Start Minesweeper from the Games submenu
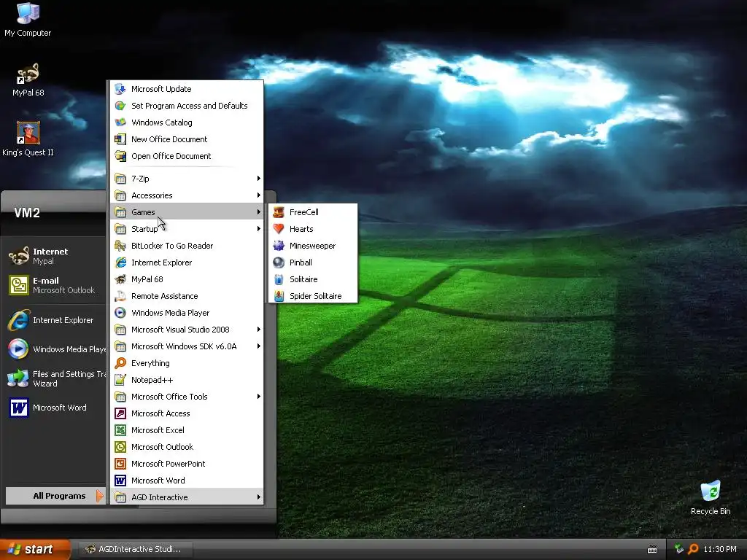Image resolution: width=747 pixels, height=560 pixels. (313, 246)
